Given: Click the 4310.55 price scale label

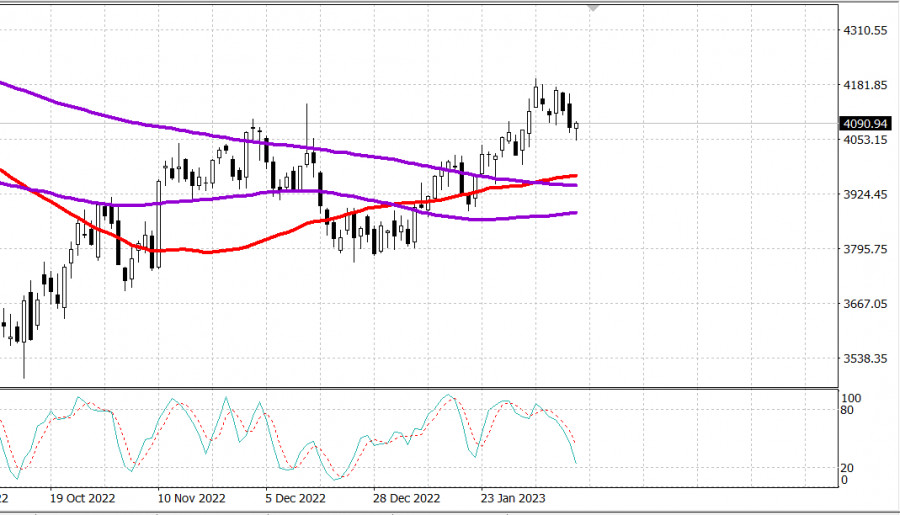Looking at the screenshot, I should (x=866, y=31).
